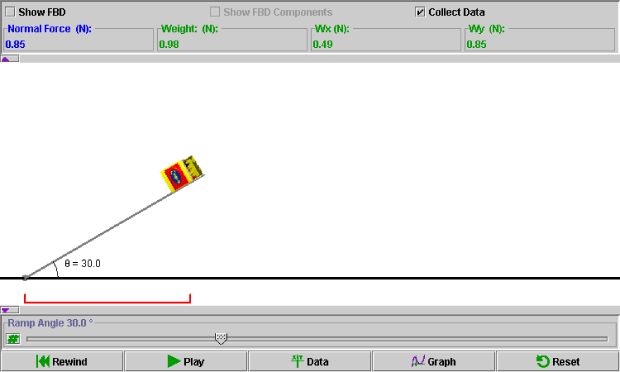Click the Ramp Angle slider thumb
Viewport: 620px width, 372px height.
(221, 338)
